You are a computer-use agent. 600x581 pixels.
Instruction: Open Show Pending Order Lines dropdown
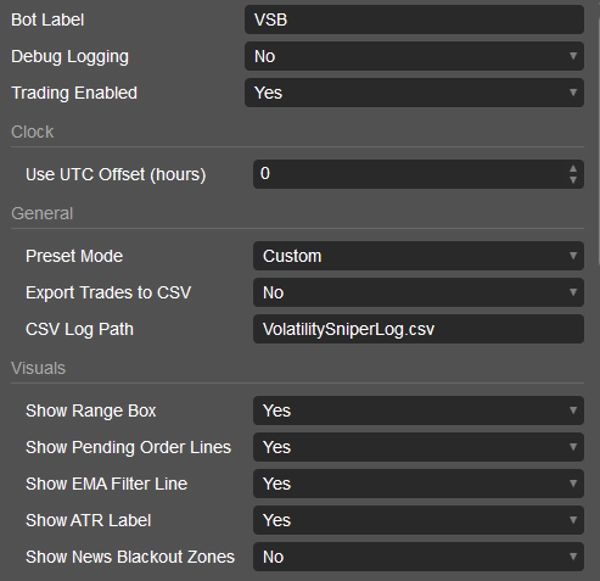click(x=417, y=447)
